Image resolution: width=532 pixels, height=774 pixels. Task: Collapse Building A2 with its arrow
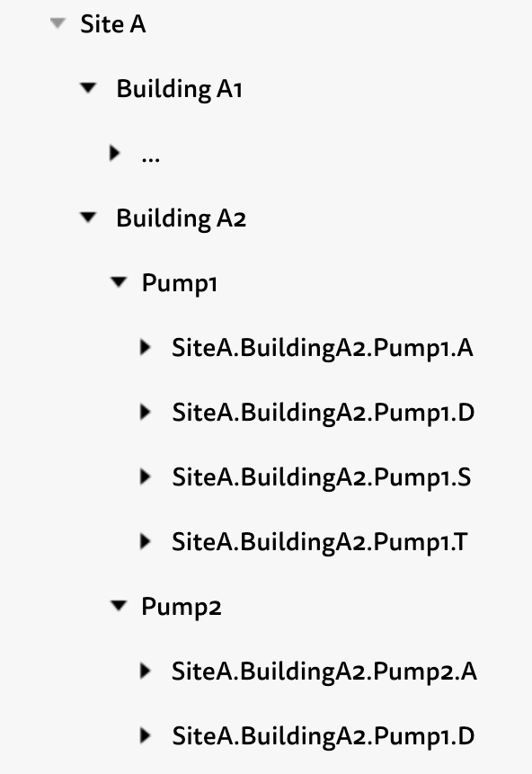coord(88,218)
